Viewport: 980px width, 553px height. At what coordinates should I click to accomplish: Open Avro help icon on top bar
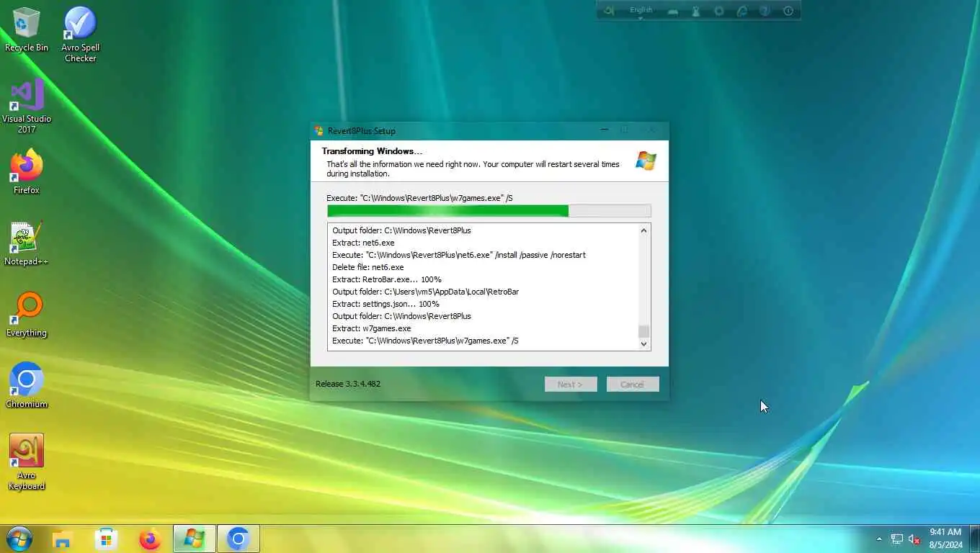coord(765,11)
